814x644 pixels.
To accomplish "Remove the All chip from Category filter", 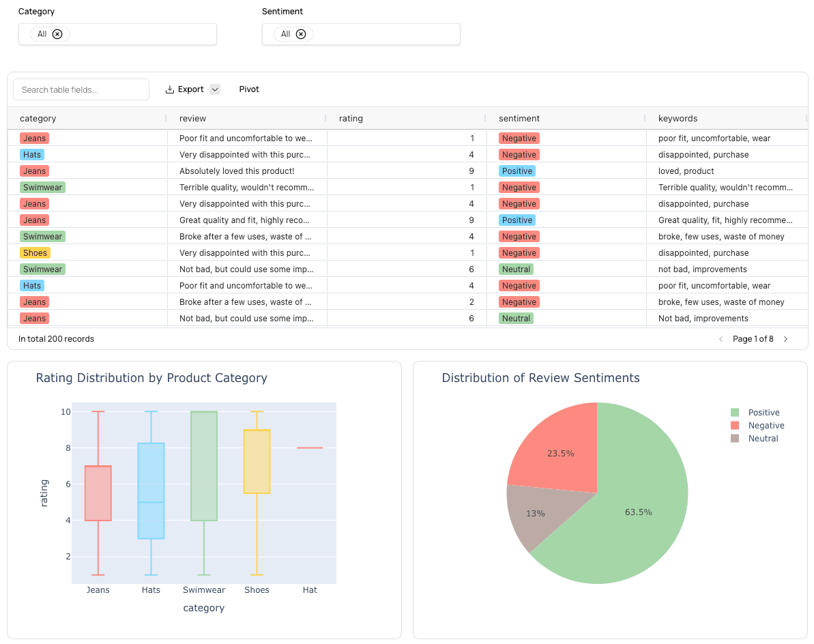I will 57,33.
